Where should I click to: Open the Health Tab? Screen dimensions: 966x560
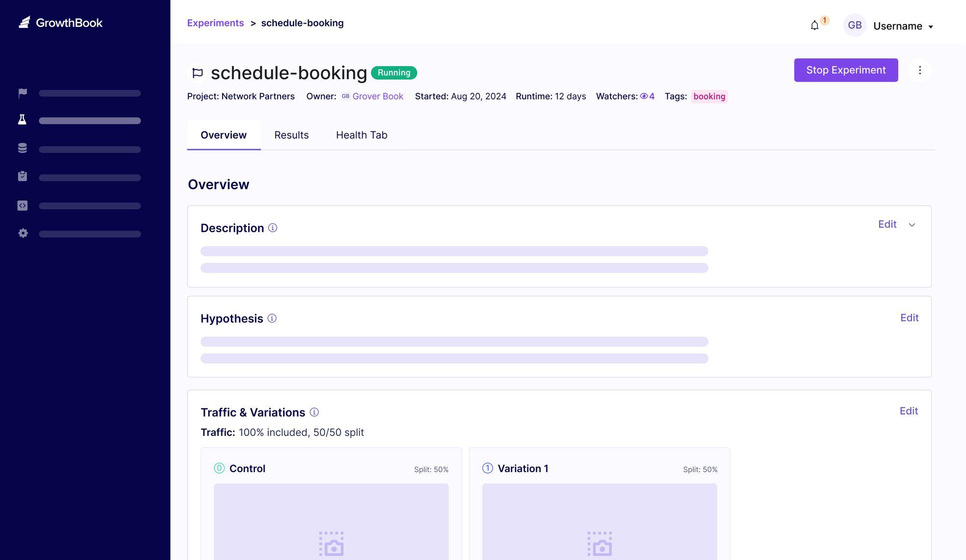[x=361, y=135]
